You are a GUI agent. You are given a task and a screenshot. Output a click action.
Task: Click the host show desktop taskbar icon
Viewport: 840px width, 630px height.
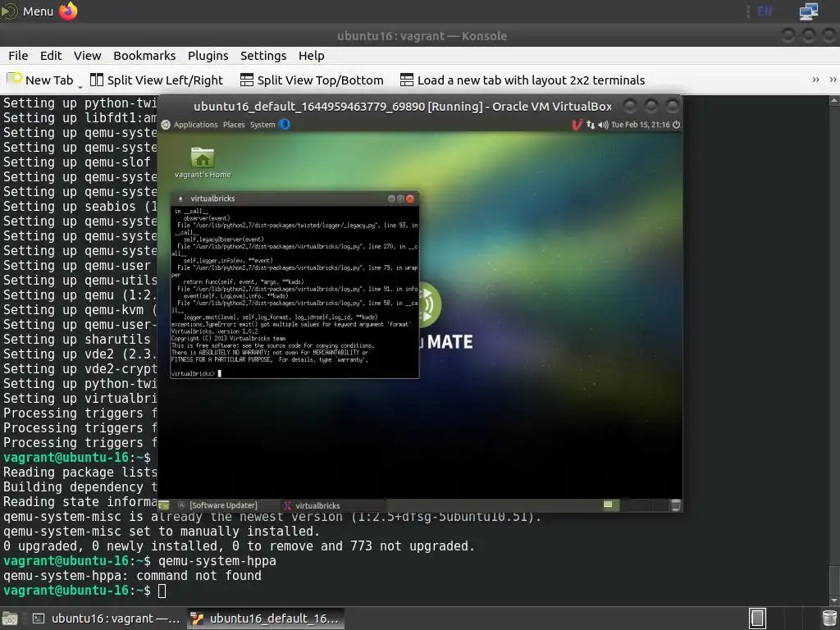pos(10,619)
